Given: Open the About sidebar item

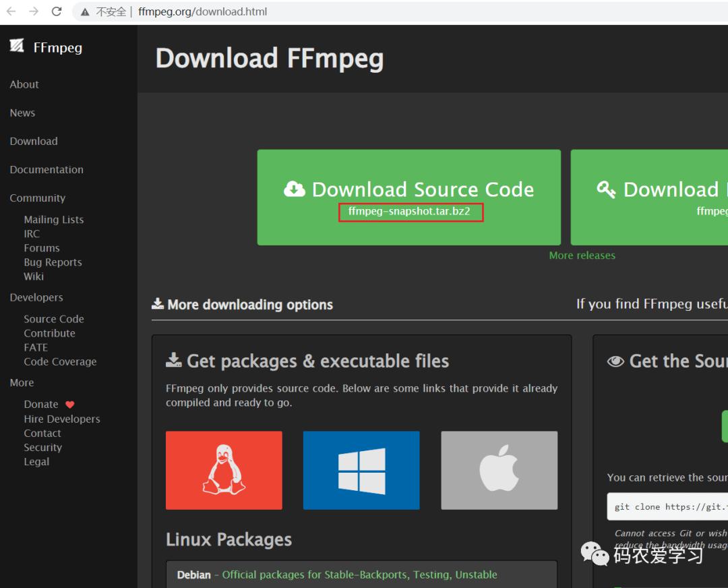Looking at the screenshot, I should click(24, 84).
